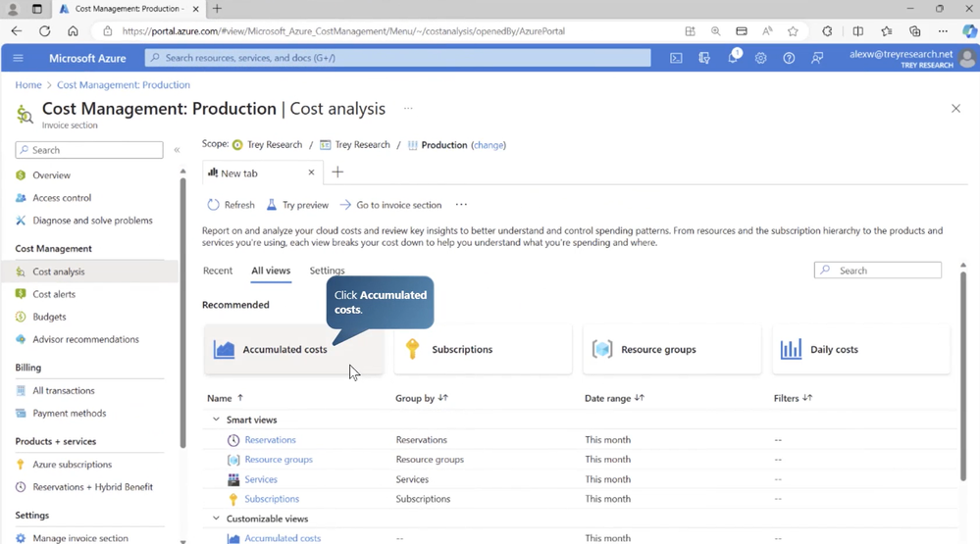This screenshot has height=544, width=980.
Task: Open the Daily costs card
Action: 861,349
